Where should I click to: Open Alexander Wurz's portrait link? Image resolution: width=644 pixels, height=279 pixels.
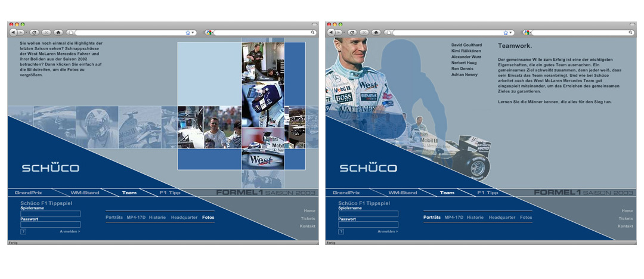[x=466, y=57]
